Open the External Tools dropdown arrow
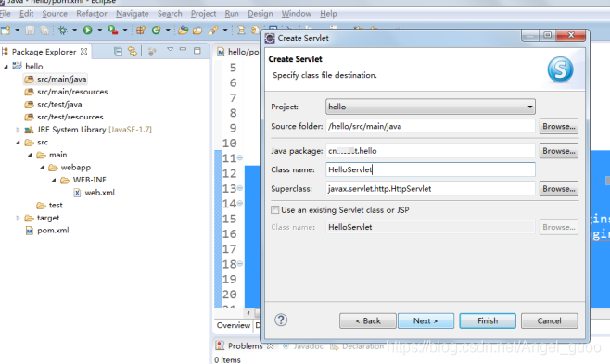The width and height of the screenshot is (610, 364). click(125, 30)
